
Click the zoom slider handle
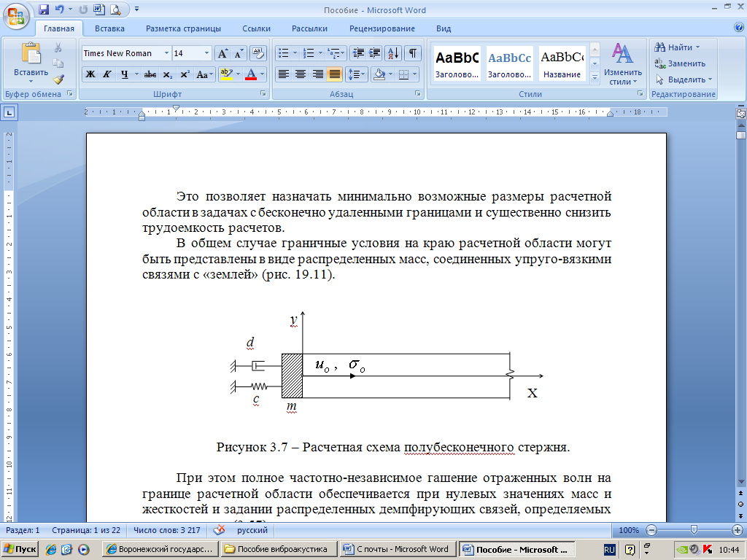[694, 530]
